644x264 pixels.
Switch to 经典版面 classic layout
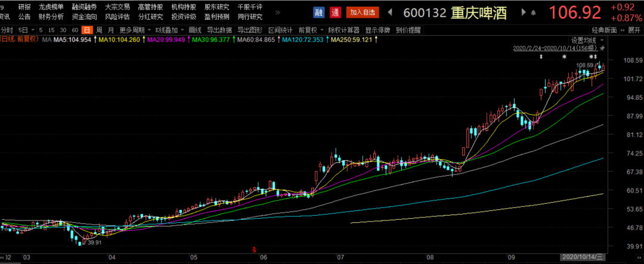(604, 30)
